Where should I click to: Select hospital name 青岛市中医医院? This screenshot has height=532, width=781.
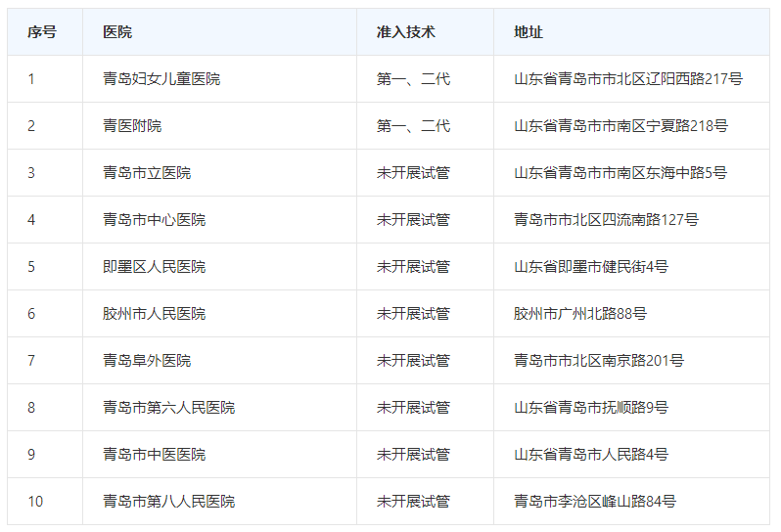[x=154, y=455]
